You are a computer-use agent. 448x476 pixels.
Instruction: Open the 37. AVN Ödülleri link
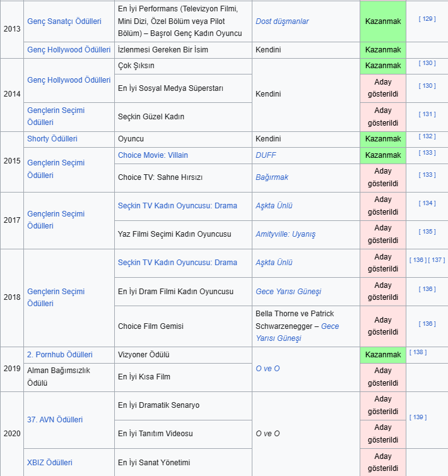tap(55, 420)
